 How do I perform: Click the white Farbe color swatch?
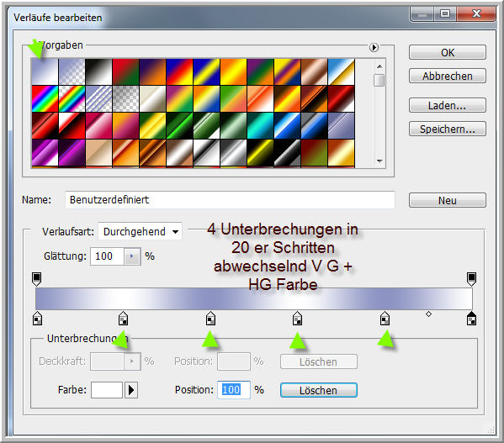click(x=107, y=390)
